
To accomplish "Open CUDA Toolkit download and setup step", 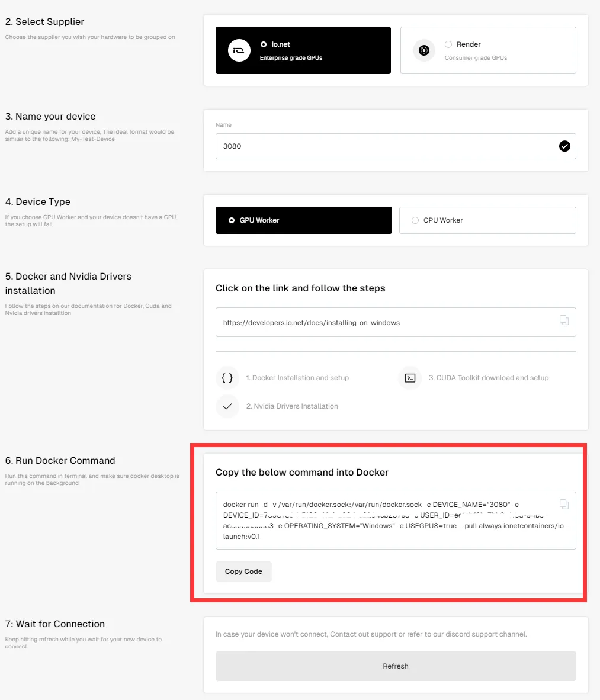I will (489, 378).
